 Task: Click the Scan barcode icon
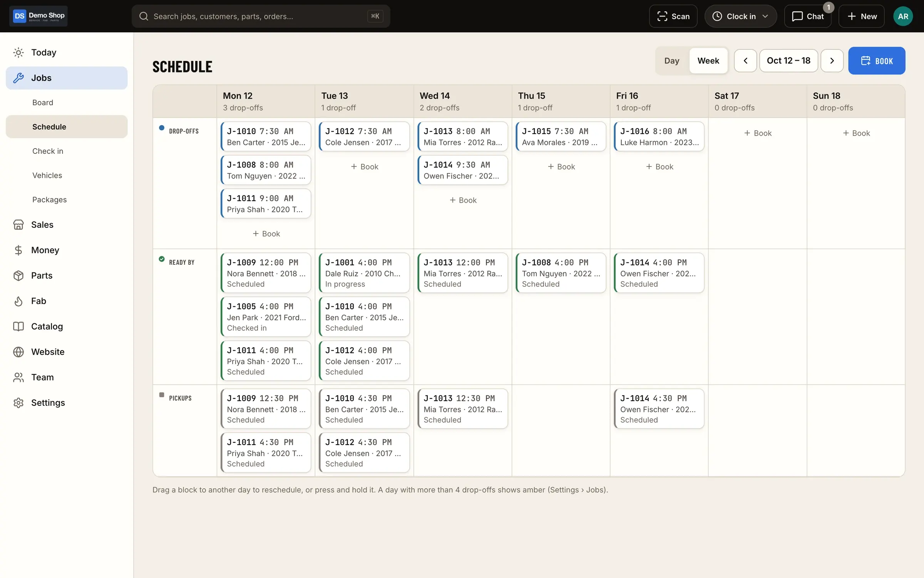coord(662,16)
